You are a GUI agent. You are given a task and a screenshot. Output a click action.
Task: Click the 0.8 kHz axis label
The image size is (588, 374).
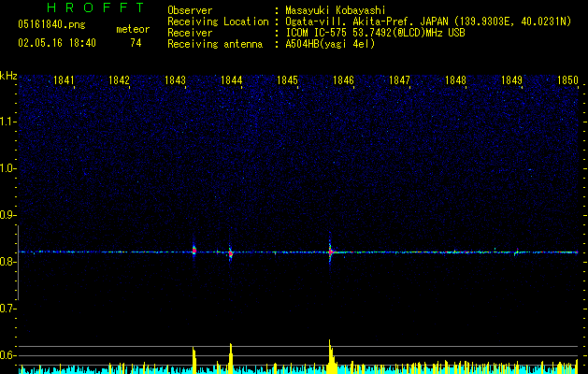(x=7, y=262)
